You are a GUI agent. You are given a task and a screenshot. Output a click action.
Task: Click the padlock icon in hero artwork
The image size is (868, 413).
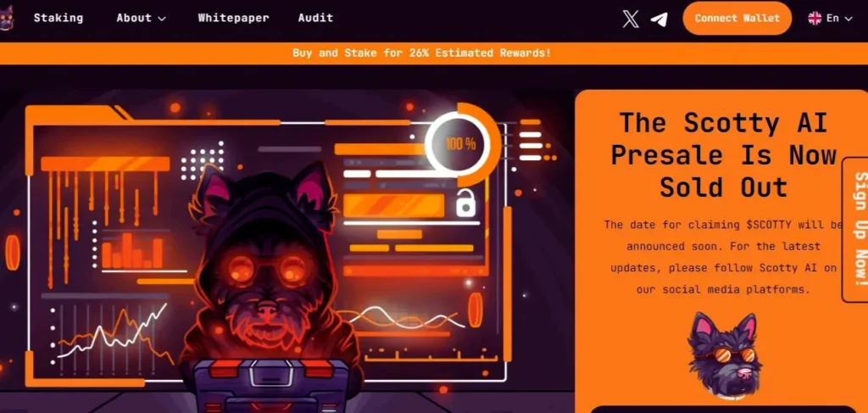(465, 203)
